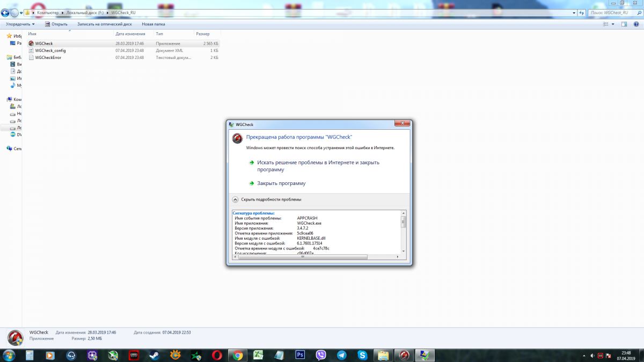Launch Steam from the taskbar

point(154,354)
